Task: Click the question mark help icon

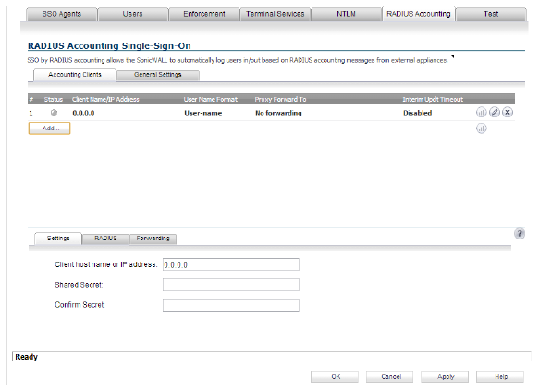Action: click(x=520, y=234)
